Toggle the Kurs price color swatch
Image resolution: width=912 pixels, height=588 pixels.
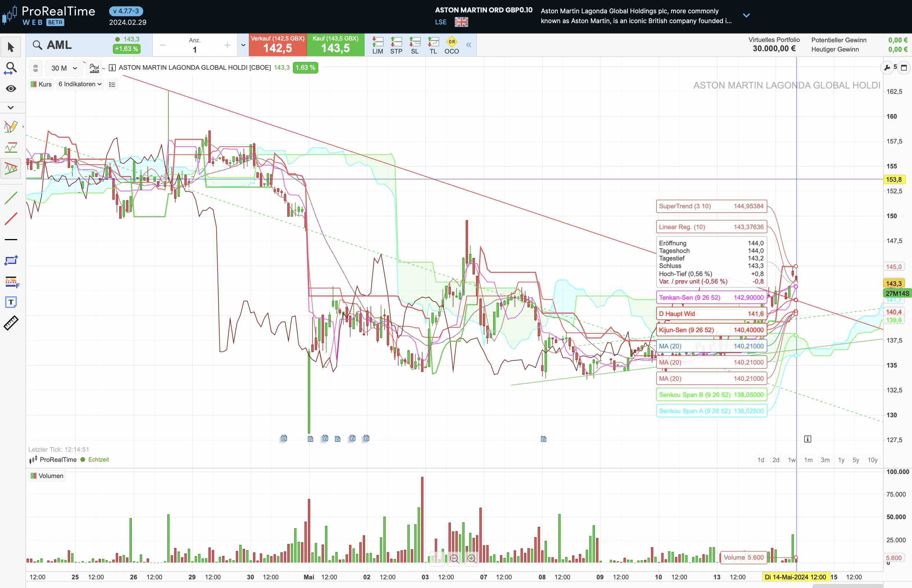[x=34, y=84]
